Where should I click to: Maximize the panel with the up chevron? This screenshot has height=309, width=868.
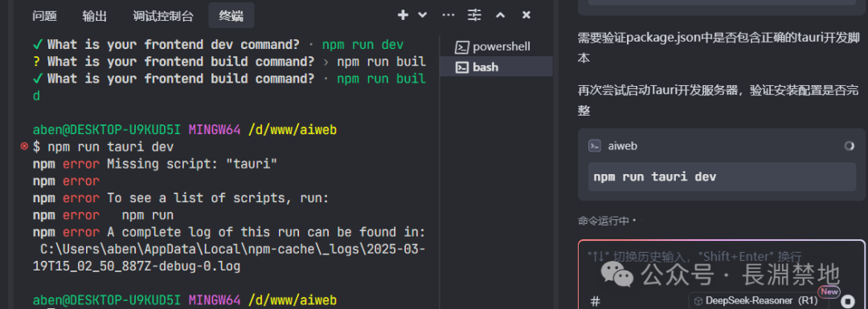click(501, 15)
